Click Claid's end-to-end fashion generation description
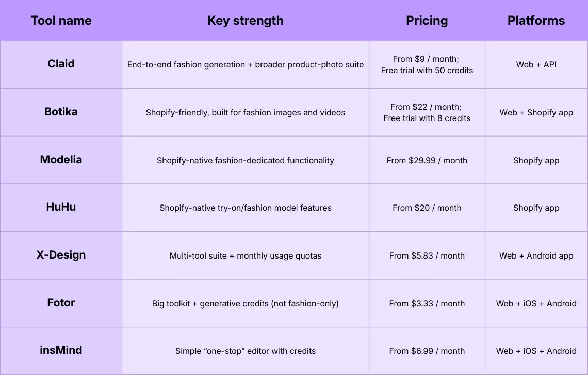 (245, 65)
